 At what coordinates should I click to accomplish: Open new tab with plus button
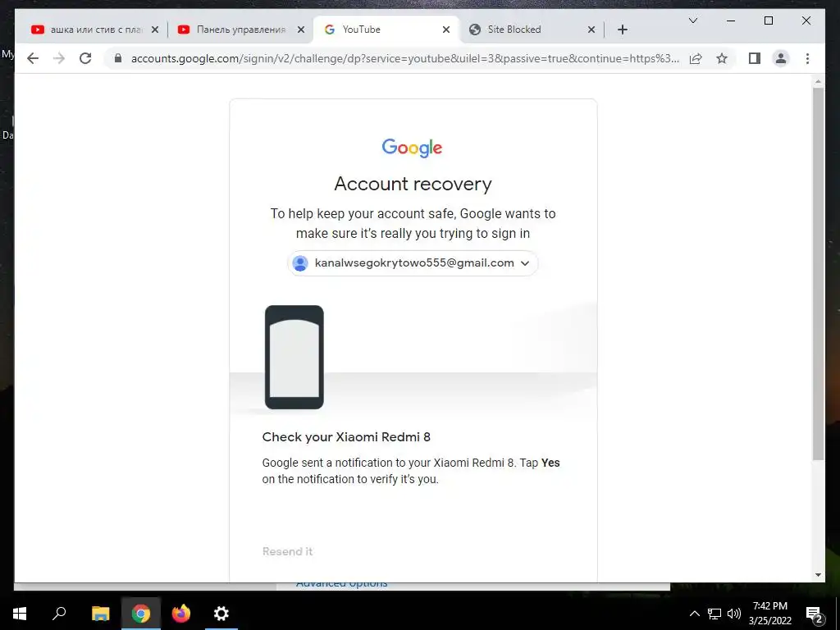pos(622,30)
